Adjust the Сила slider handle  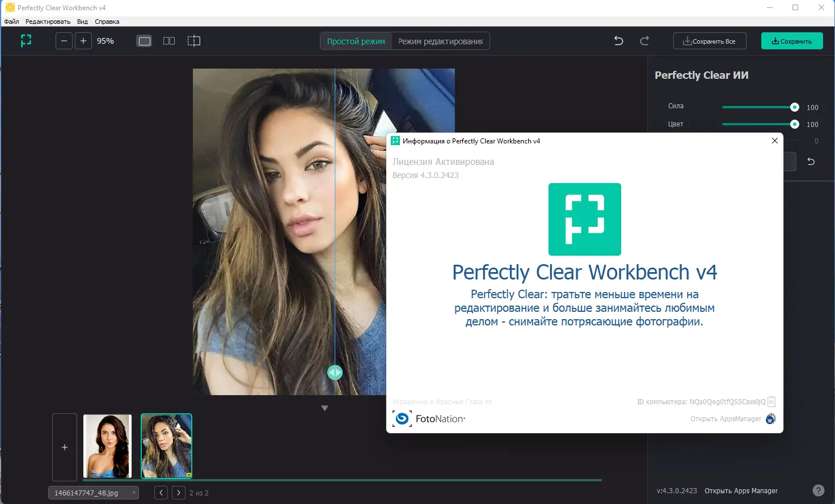click(795, 107)
